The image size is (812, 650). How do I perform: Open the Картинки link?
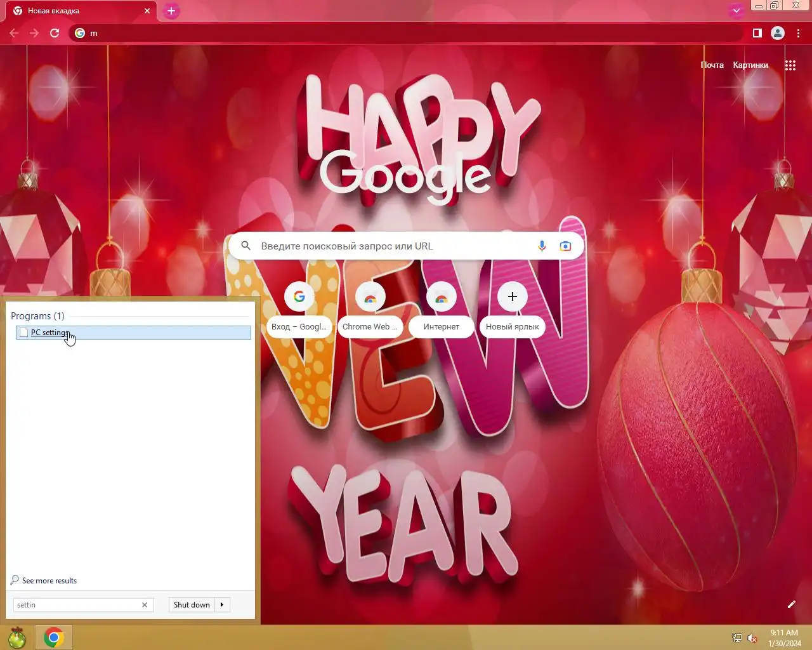[x=750, y=65]
